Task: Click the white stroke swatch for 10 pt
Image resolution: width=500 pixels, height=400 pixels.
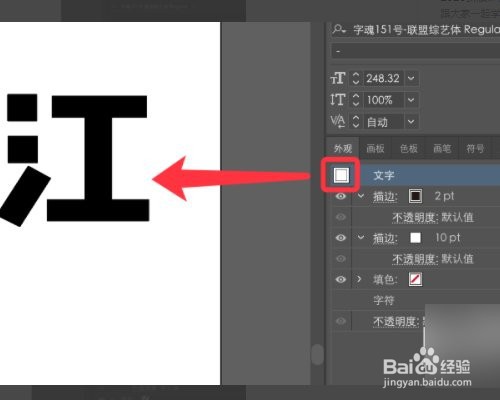Action: 415,238
